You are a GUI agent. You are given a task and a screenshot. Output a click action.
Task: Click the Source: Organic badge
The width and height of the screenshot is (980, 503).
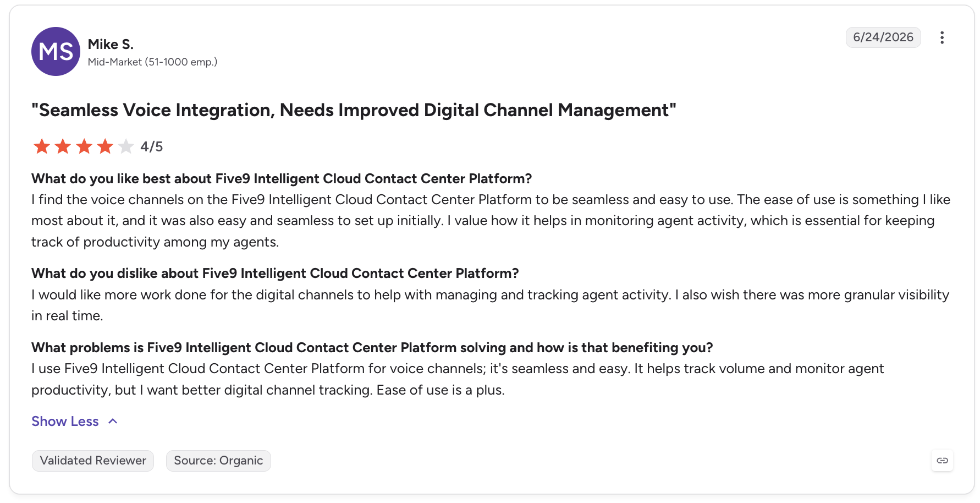pyautogui.click(x=218, y=461)
